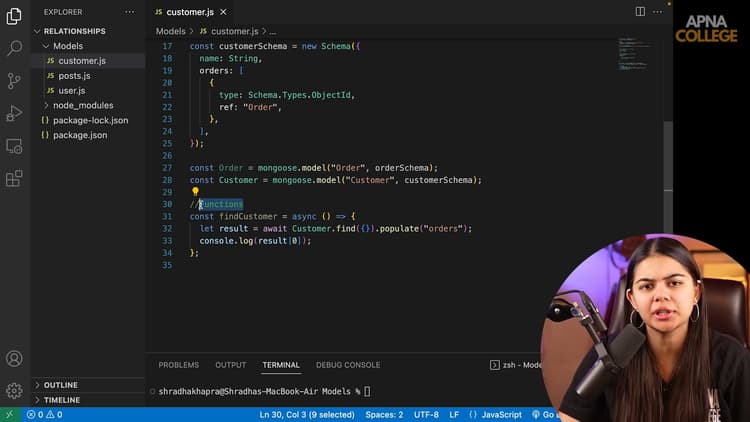Image resolution: width=750 pixels, height=422 pixels.
Task: Open the Explorer view icon
Action: click(14, 16)
